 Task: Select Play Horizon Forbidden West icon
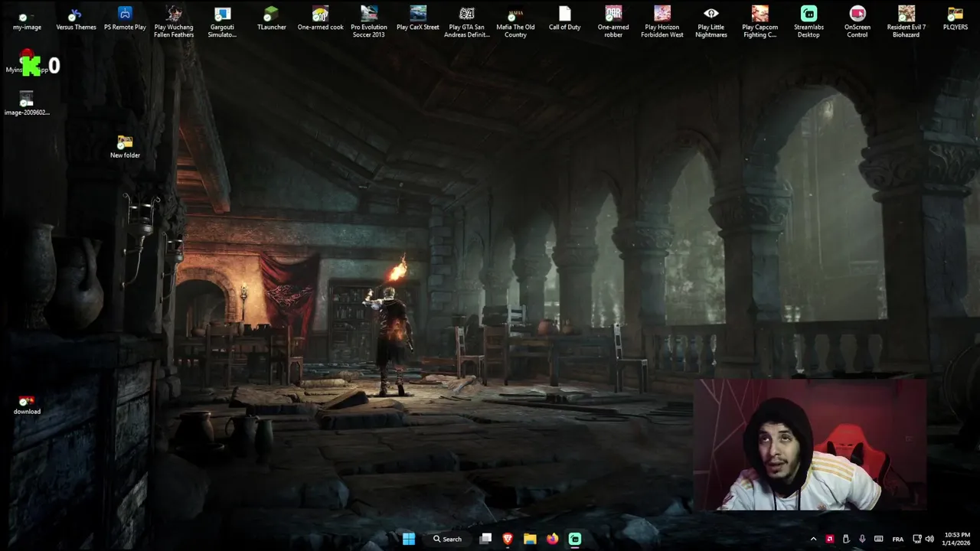(662, 23)
